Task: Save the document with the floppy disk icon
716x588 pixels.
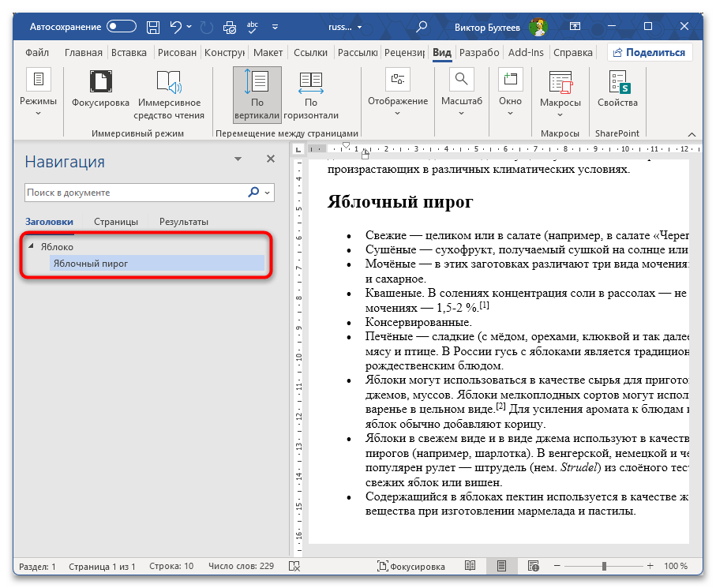Action: point(153,27)
